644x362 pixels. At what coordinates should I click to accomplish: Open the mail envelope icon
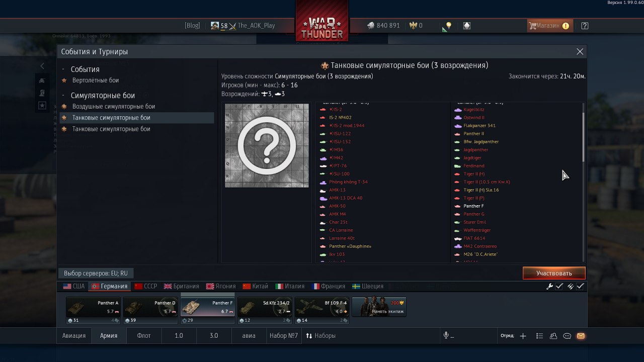pyautogui.click(x=581, y=336)
